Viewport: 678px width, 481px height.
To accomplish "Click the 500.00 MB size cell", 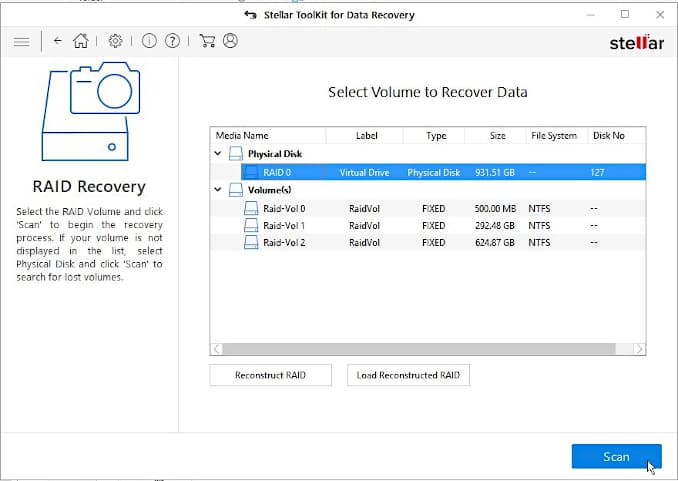I will (495, 208).
